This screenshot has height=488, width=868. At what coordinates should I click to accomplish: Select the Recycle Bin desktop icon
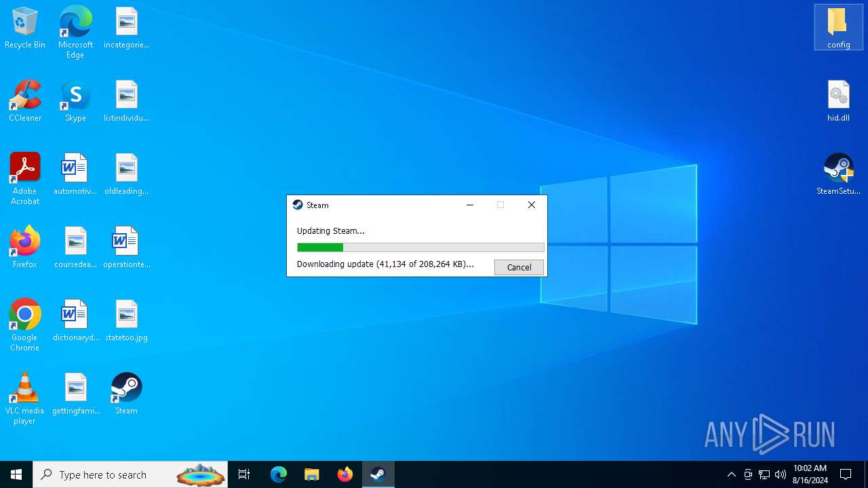point(25,28)
